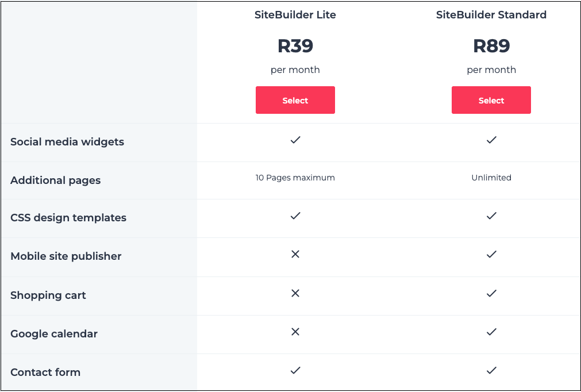Click Contact form checkmark for Lite

[295, 370]
